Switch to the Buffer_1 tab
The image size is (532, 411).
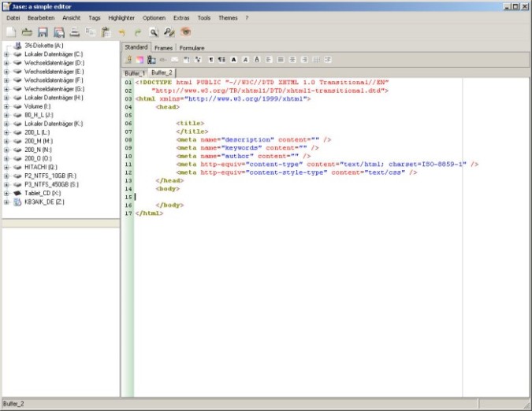[135, 72]
